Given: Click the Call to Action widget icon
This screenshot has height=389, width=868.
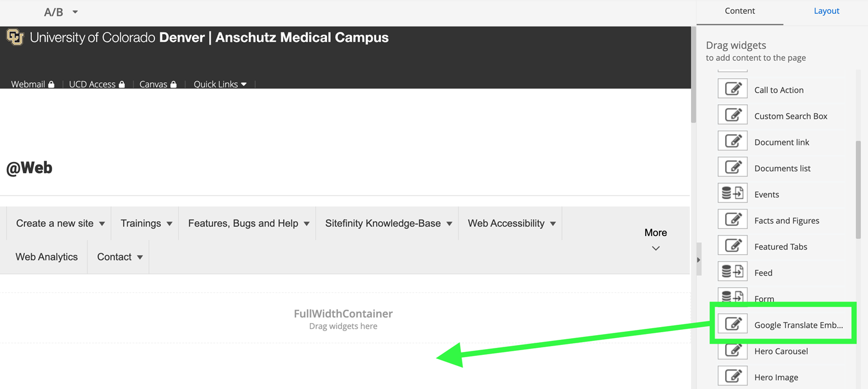Looking at the screenshot, I should pos(733,88).
